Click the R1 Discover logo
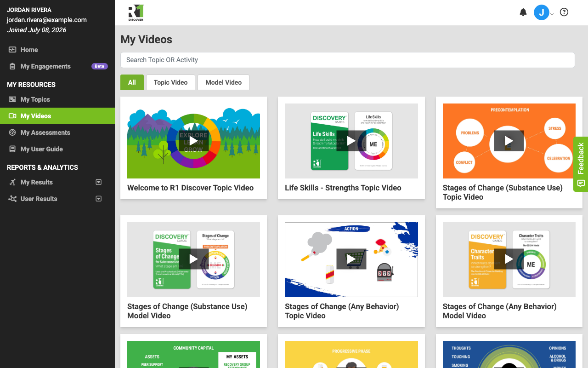 136,13
